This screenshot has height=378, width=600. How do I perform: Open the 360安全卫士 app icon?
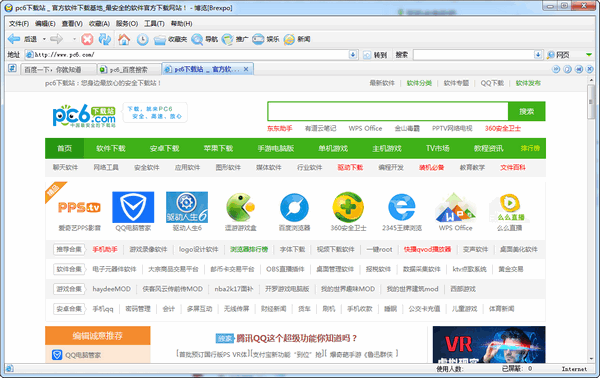click(348, 207)
